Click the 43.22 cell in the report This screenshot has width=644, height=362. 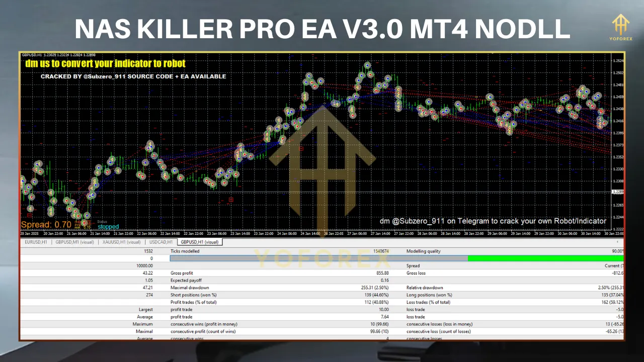148,273
